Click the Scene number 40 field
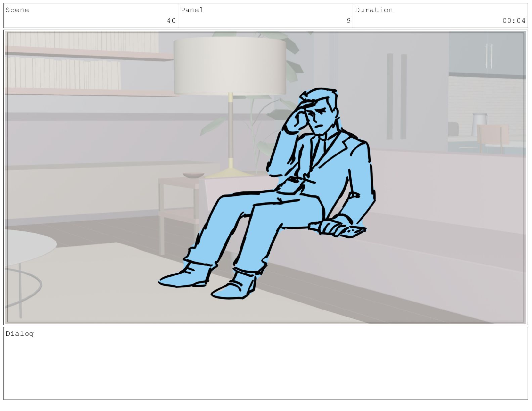The image size is (532, 411). (91, 16)
